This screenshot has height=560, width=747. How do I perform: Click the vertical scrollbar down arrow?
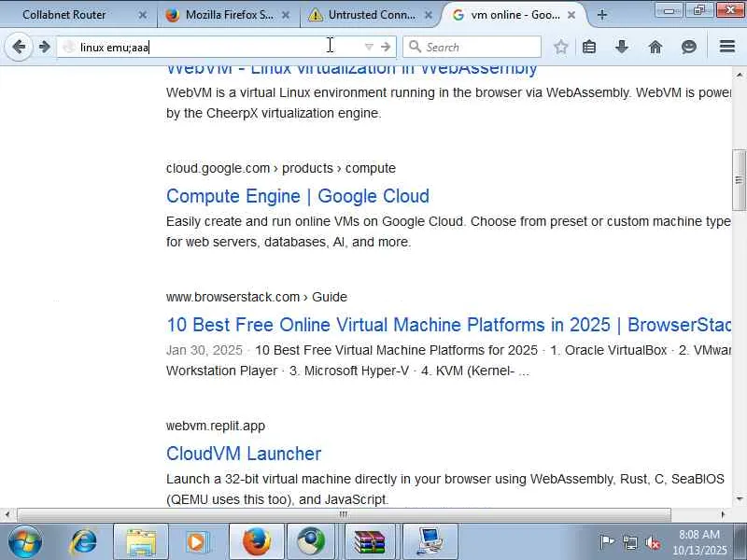point(739,499)
